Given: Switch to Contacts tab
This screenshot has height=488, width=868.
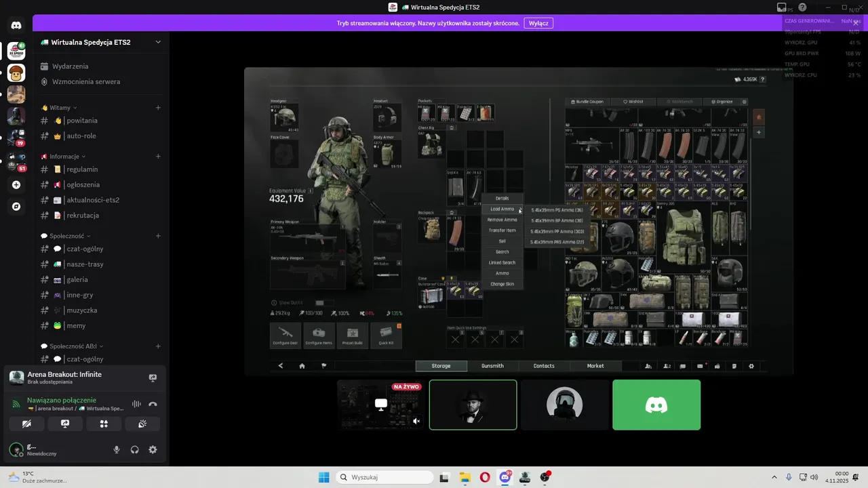Looking at the screenshot, I should pos(544,366).
